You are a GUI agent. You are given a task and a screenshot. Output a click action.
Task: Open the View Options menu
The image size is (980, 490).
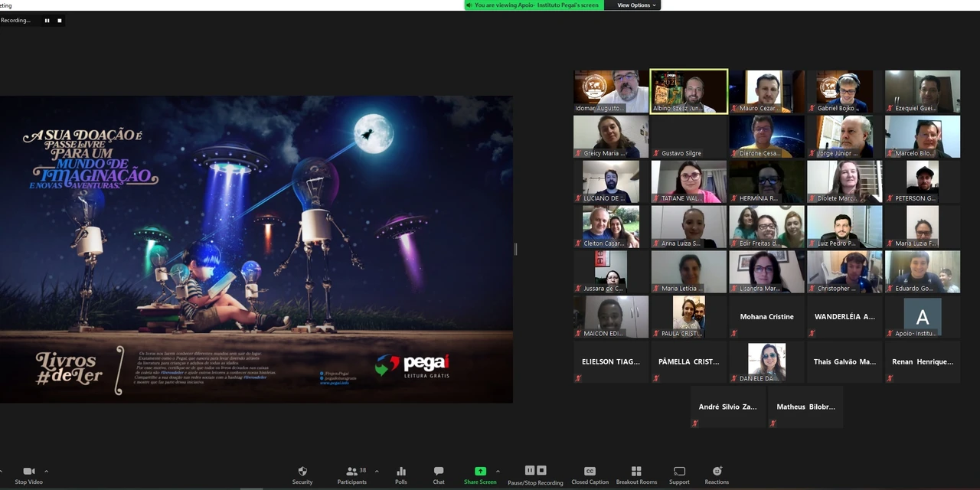click(637, 5)
